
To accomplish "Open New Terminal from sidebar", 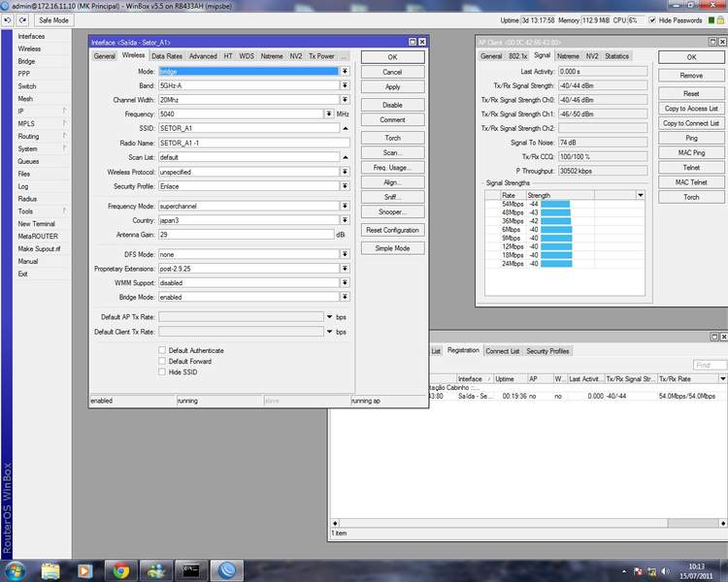I will click(36, 224).
